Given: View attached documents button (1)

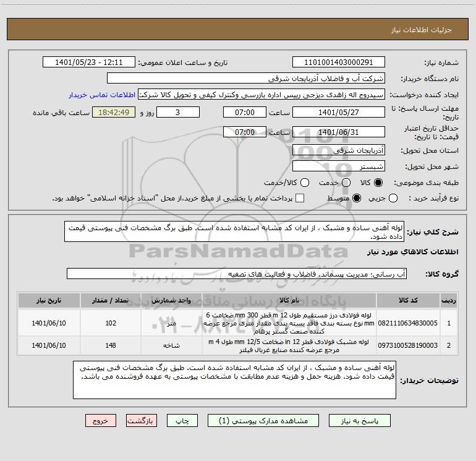Looking at the screenshot, I should coord(263,421).
